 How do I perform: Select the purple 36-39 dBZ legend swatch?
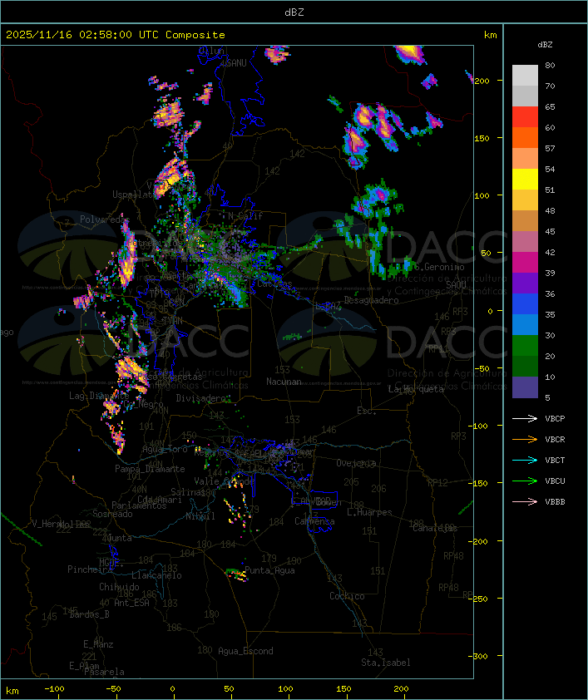point(525,283)
